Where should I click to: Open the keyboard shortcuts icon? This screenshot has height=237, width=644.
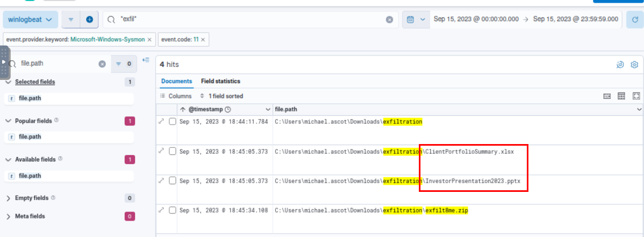607,96
